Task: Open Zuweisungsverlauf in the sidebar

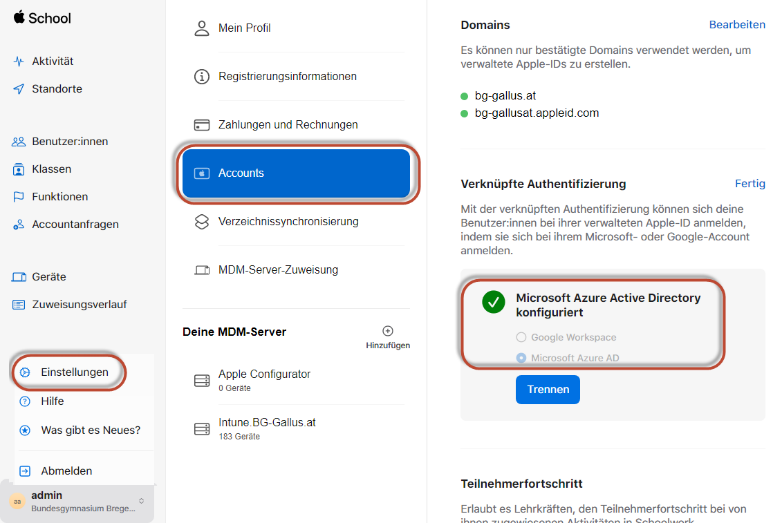Action: pos(79,305)
